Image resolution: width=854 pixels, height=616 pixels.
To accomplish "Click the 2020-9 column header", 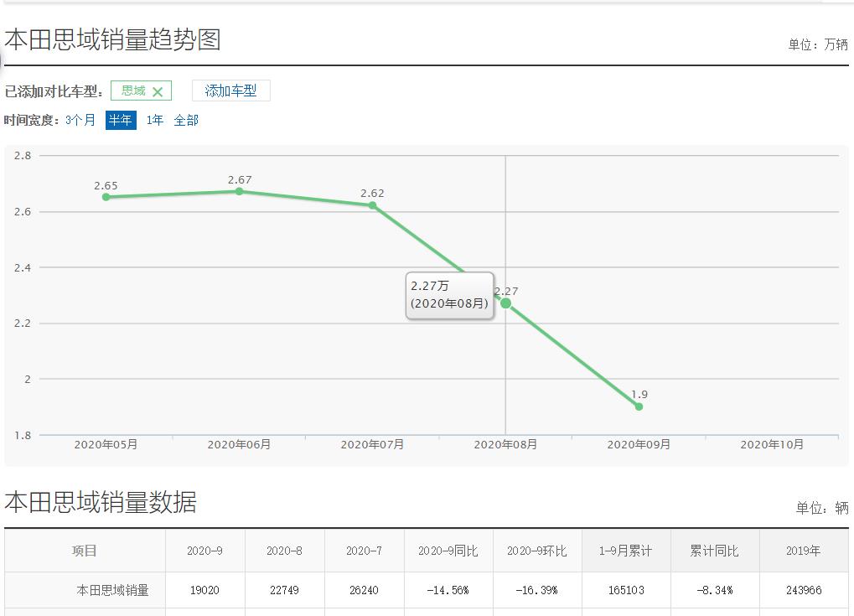I will tap(204, 551).
